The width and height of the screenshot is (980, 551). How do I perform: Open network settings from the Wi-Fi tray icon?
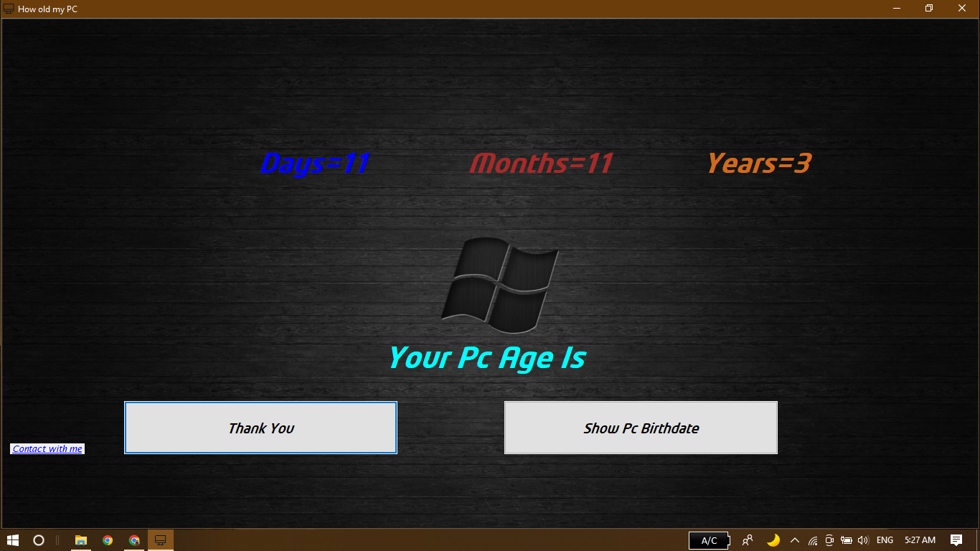click(812, 540)
